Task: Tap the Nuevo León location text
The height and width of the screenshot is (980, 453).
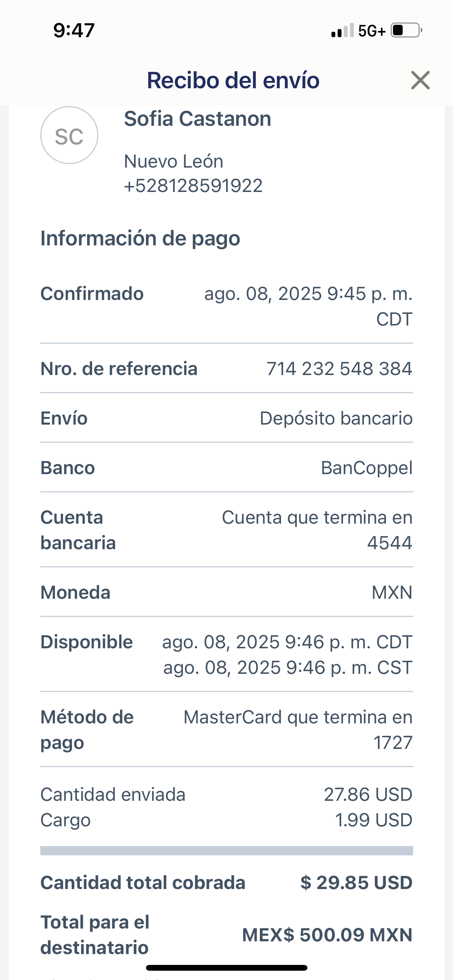Action: point(173,161)
